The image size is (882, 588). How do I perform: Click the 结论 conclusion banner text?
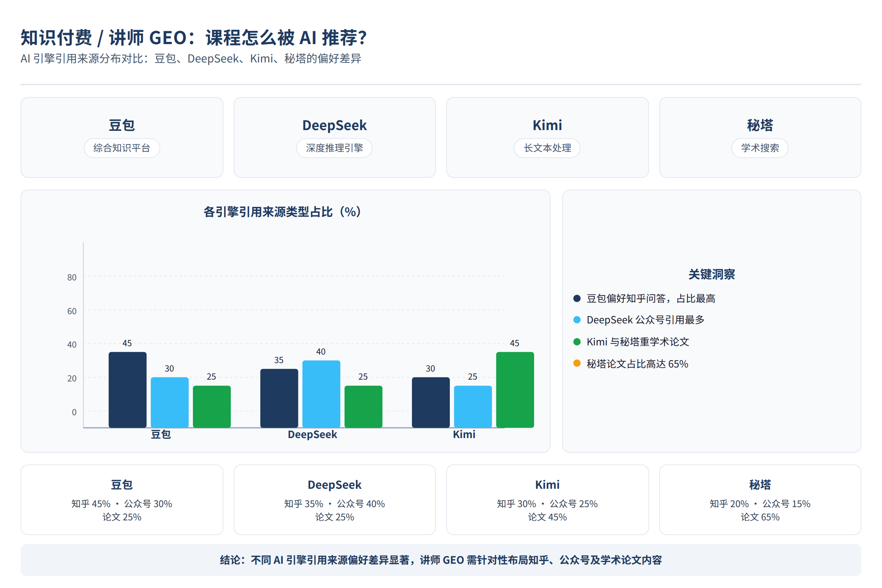[441, 560]
